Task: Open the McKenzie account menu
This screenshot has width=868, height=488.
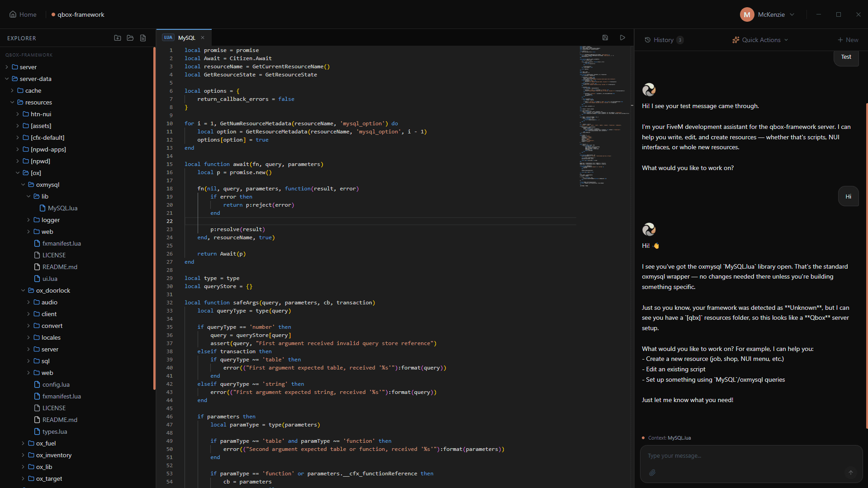Action: (768, 14)
